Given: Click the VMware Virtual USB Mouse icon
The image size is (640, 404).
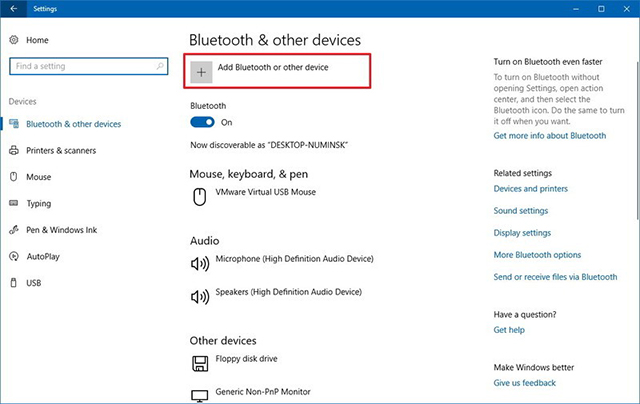Looking at the screenshot, I should click(200, 197).
